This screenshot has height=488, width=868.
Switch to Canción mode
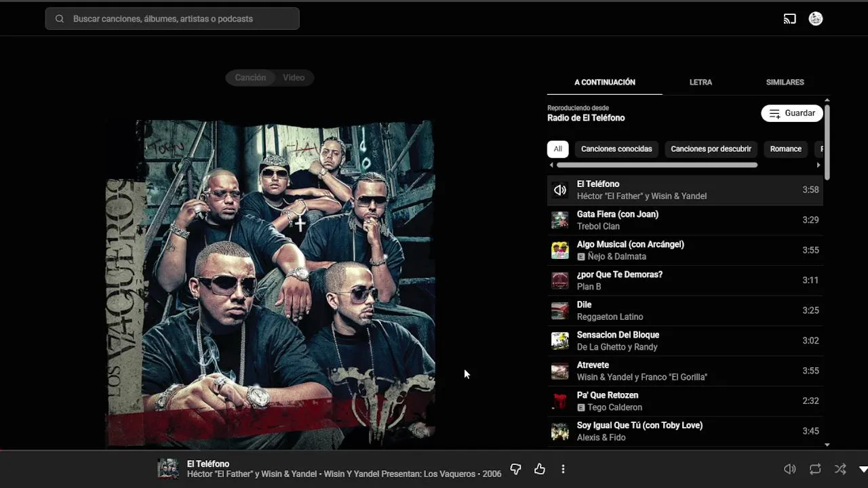250,78
